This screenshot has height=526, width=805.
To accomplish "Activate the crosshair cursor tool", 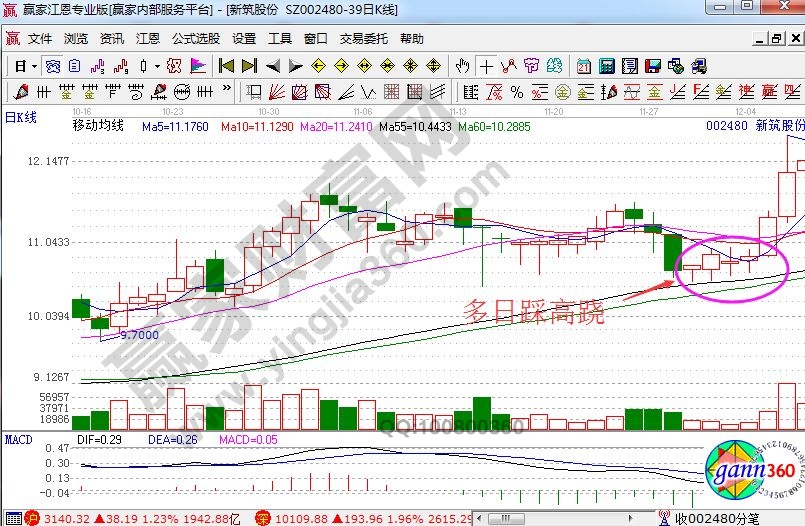I will pyautogui.click(x=486, y=66).
